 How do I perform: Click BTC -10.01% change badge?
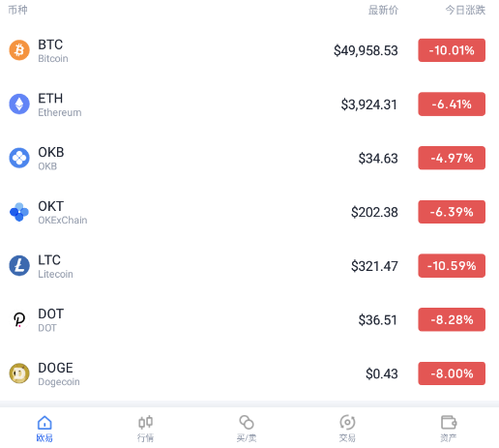[x=452, y=50]
